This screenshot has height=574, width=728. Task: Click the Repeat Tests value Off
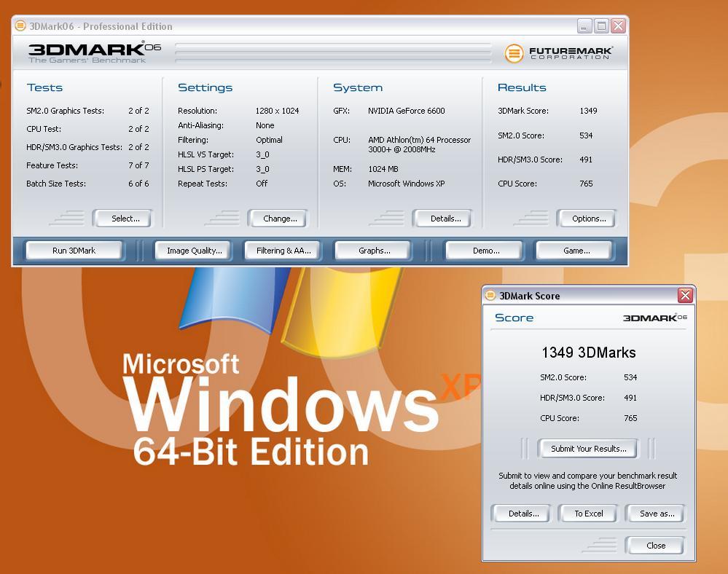click(x=262, y=184)
